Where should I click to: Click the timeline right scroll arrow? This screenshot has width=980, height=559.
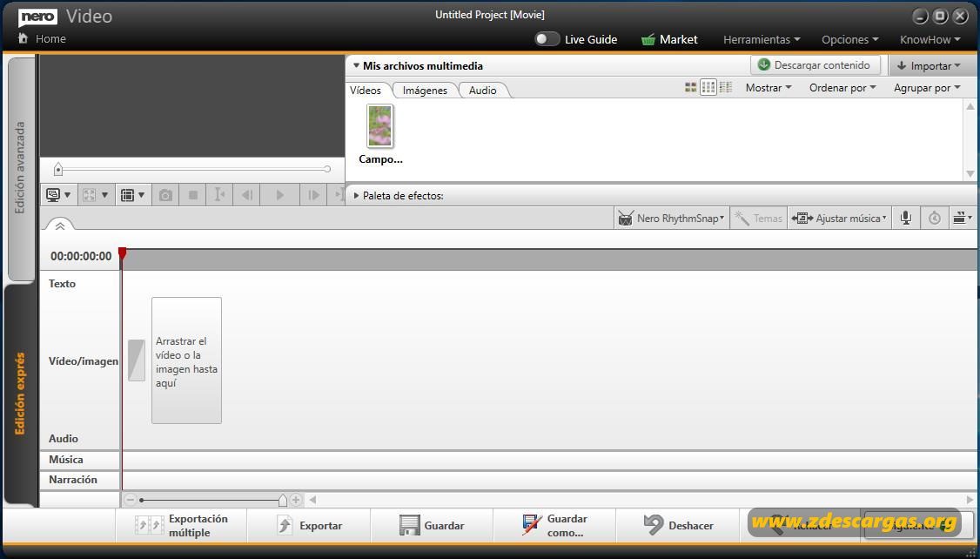point(970,500)
